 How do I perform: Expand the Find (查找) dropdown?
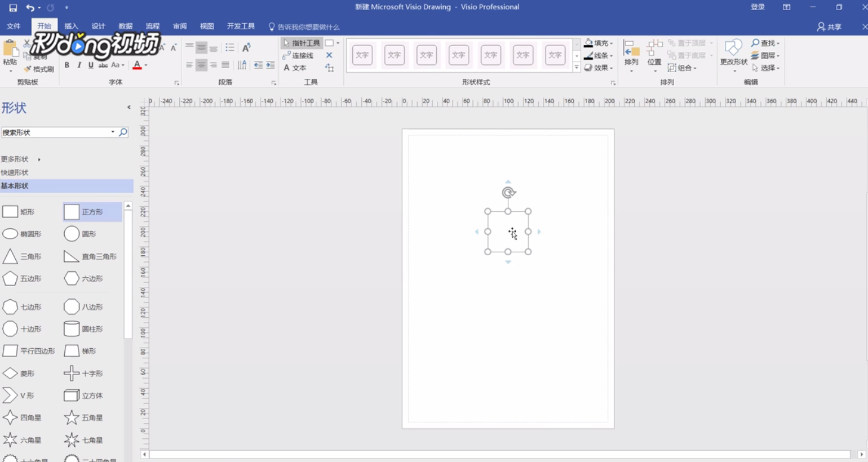pyautogui.click(x=765, y=43)
